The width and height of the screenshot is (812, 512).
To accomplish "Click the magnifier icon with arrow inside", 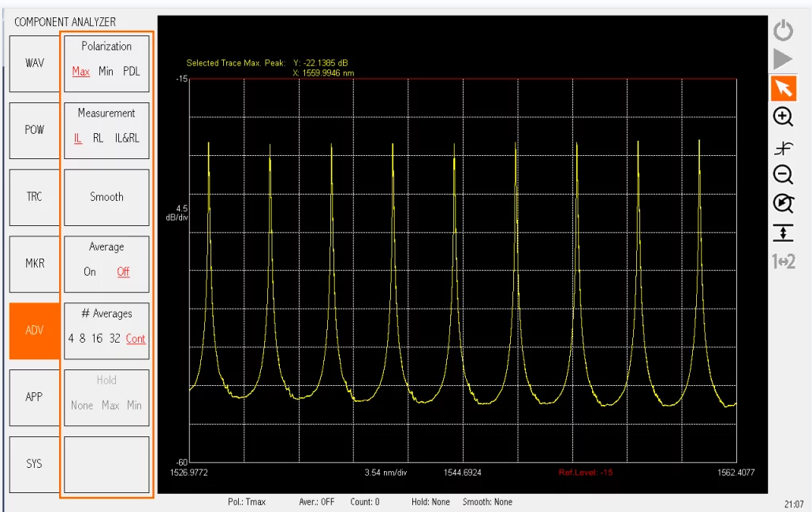I will point(783,203).
